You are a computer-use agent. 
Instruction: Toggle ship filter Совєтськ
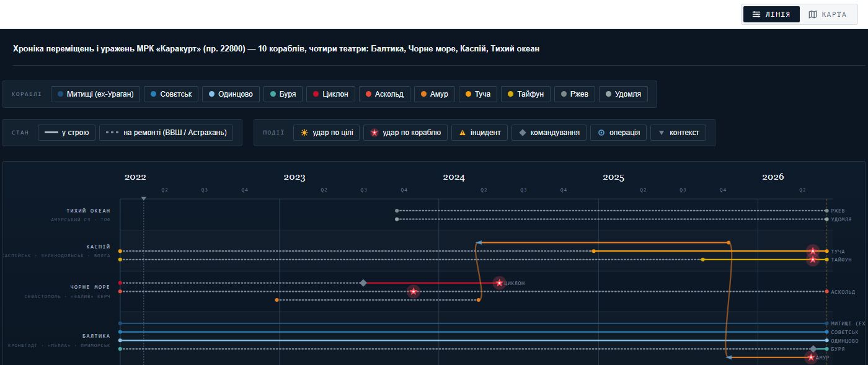pyautogui.click(x=170, y=94)
